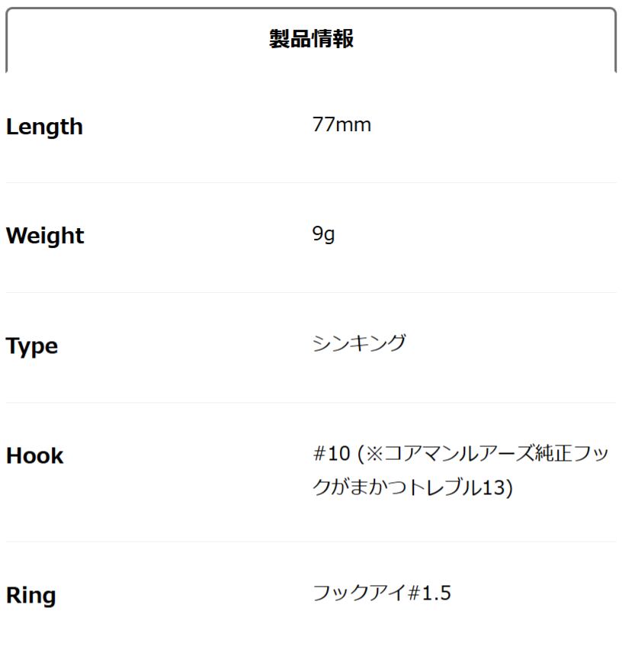Viewport: 622px width, 672px height.
Task: Click the 9g weight value
Action: point(323,234)
